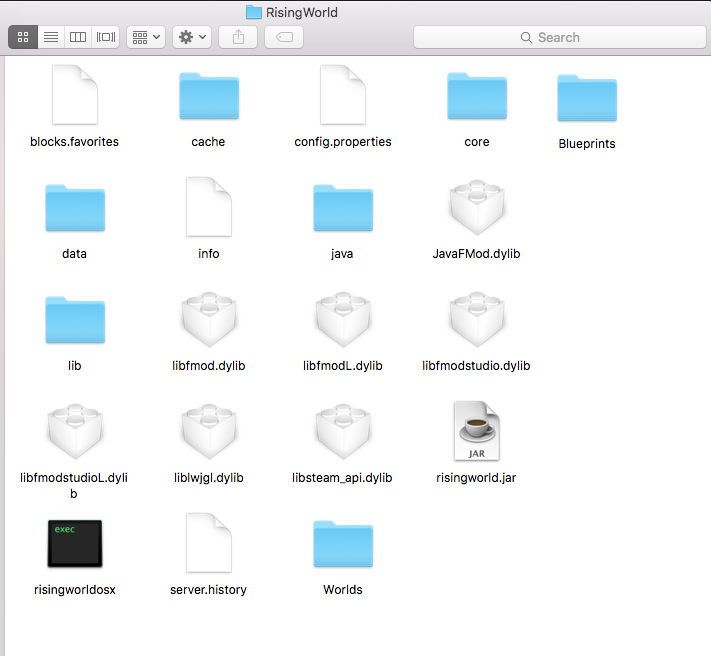Click the info file name label
The height and width of the screenshot is (656, 711).
point(209,254)
